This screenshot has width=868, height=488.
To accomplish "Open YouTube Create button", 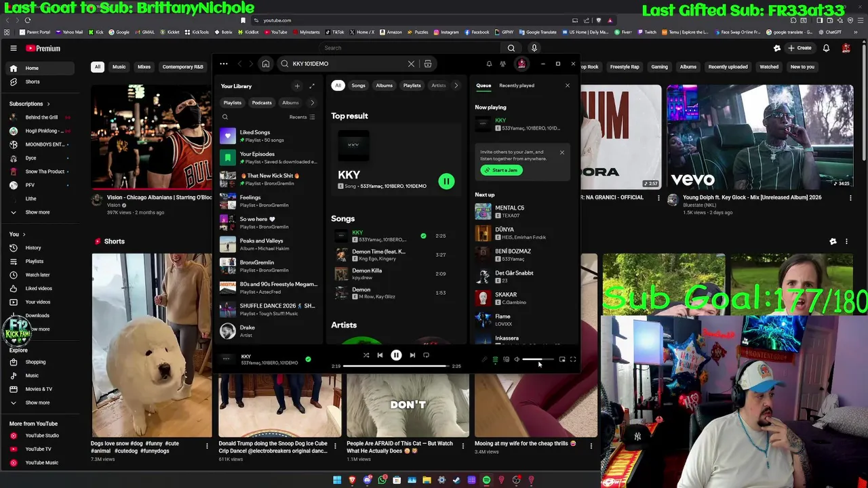I will click(800, 48).
